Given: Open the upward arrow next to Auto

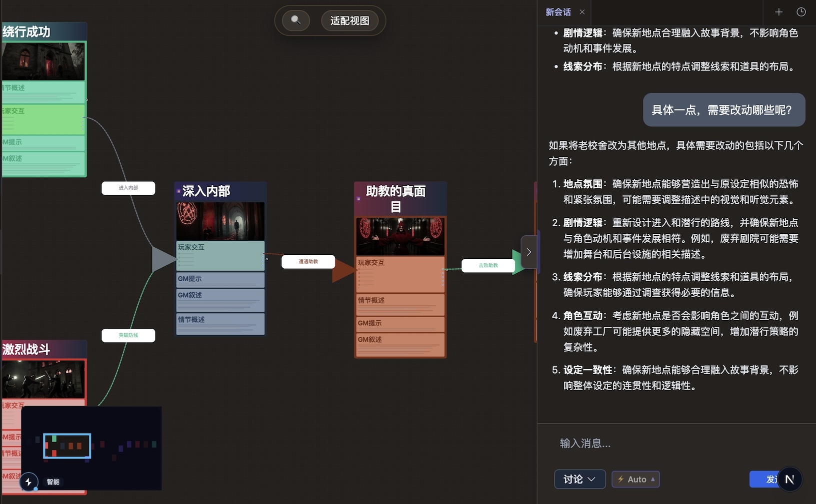Looking at the screenshot, I should point(651,479).
